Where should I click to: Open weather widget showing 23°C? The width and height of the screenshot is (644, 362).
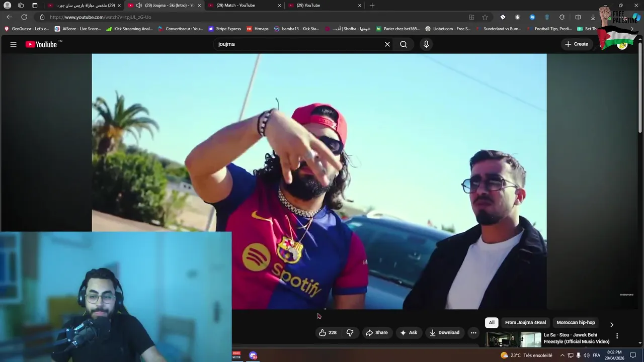[x=526, y=355]
